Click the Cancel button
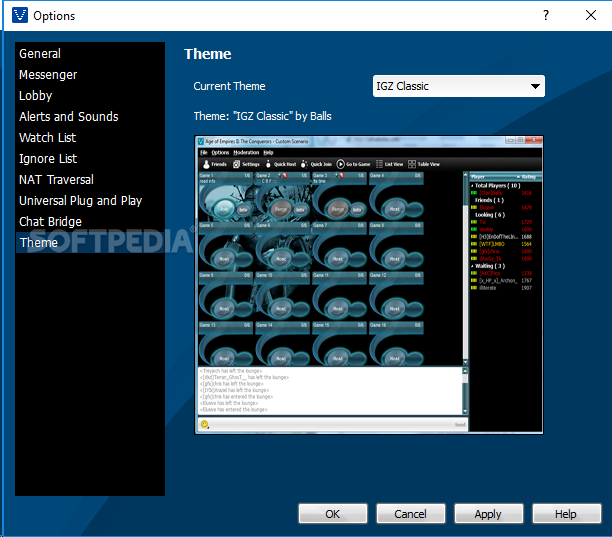This screenshot has height=537, width=612. 410,514
